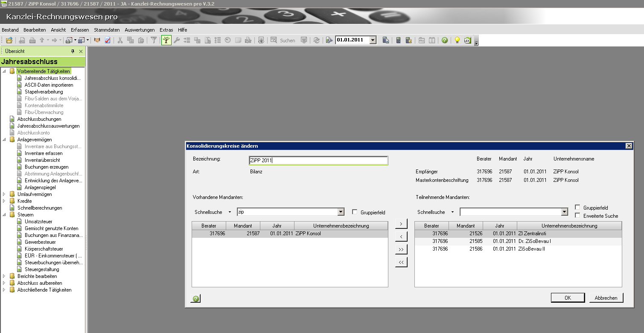
Task: Open the date 01.01.2011 dropdown
Action: [x=373, y=40]
